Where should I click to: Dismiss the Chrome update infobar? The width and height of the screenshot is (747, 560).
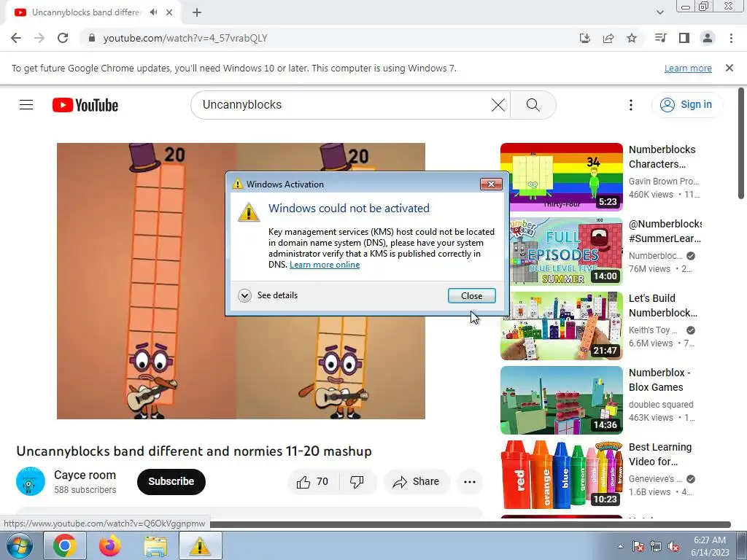tap(729, 68)
